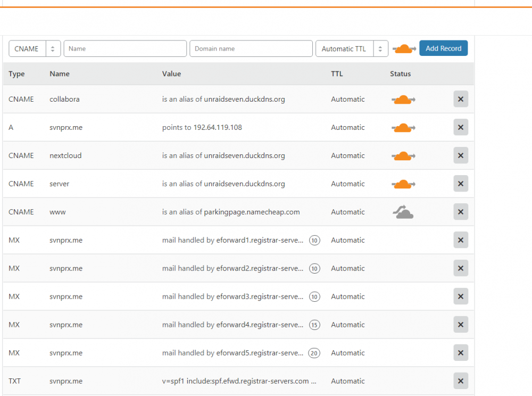Screen dimensions: 532x396
Task: Change Automatic TTL for eforward5 MX record
Action: 348,352
